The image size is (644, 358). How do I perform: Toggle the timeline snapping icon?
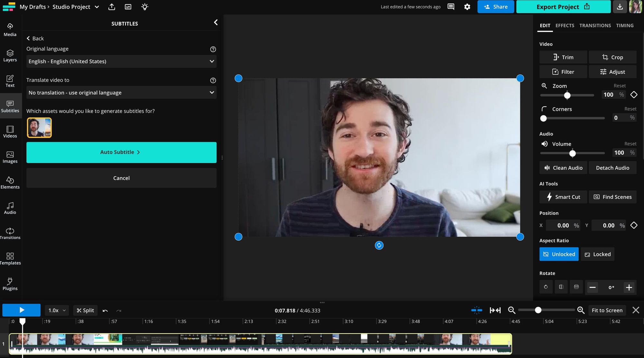tap(477, 310)
